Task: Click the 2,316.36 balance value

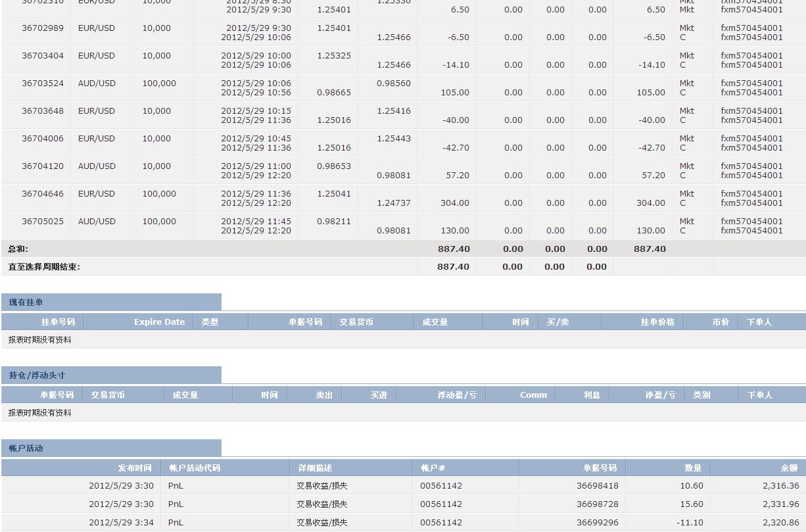Action: (x=781, y=486)
